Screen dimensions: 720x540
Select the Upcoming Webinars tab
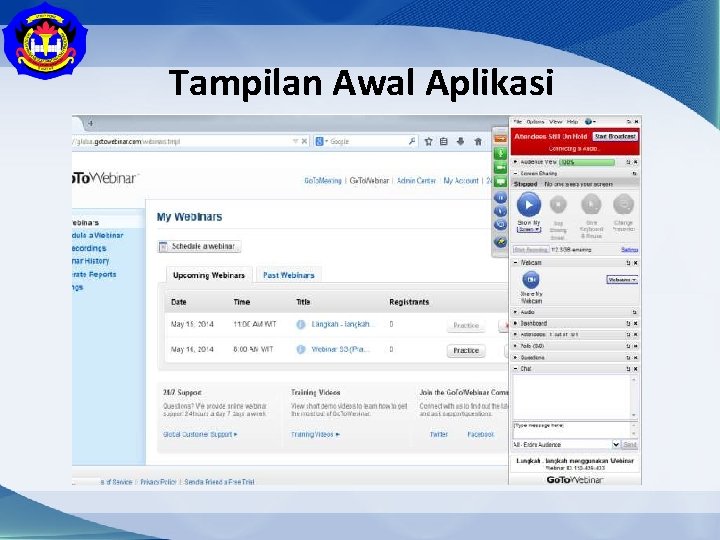tap(209, 275)
